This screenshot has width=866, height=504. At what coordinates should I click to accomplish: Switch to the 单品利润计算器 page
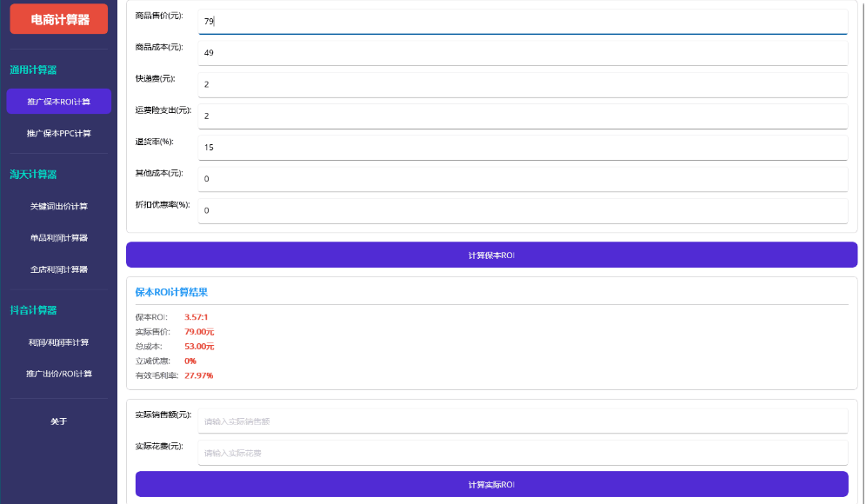(x=59, y=237)
